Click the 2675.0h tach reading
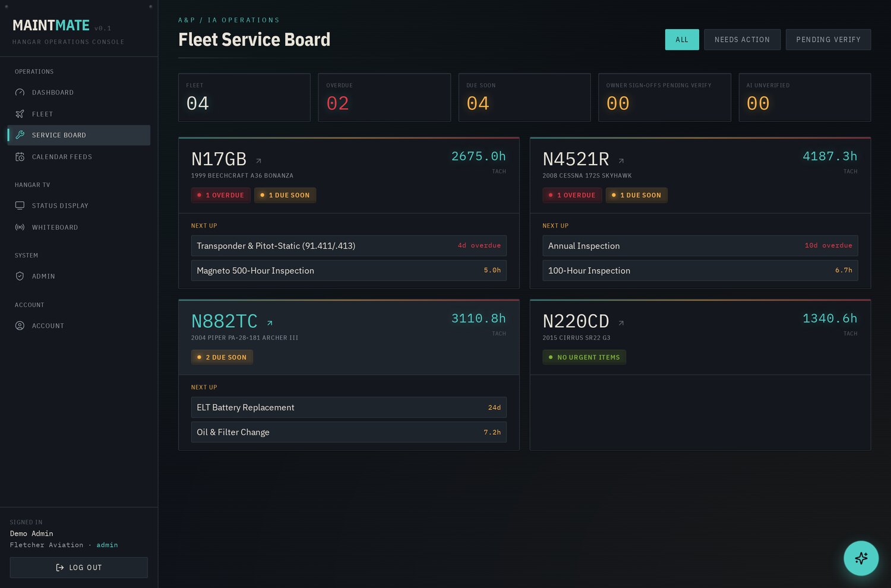 click(x=478, y=156)
